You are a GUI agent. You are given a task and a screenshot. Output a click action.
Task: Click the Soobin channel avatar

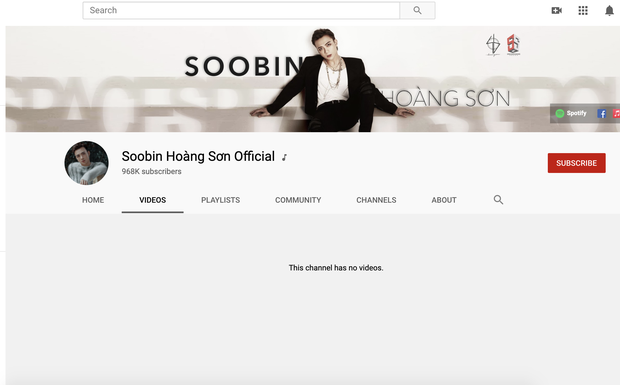tap(86, 163)
